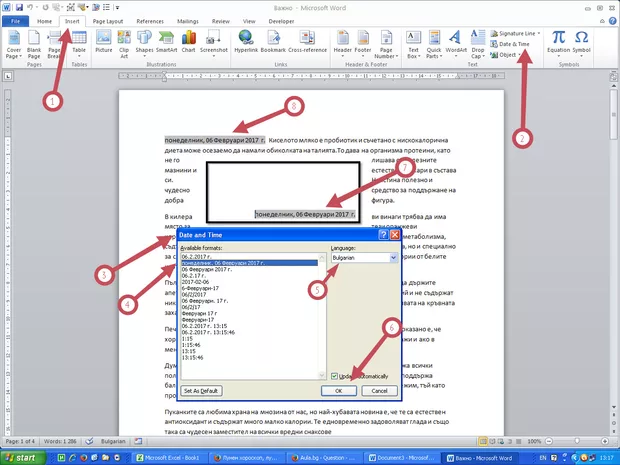Open the Table insert button
Image resolution: width=620 pixels, height=465 pixels.
point(79,44)
